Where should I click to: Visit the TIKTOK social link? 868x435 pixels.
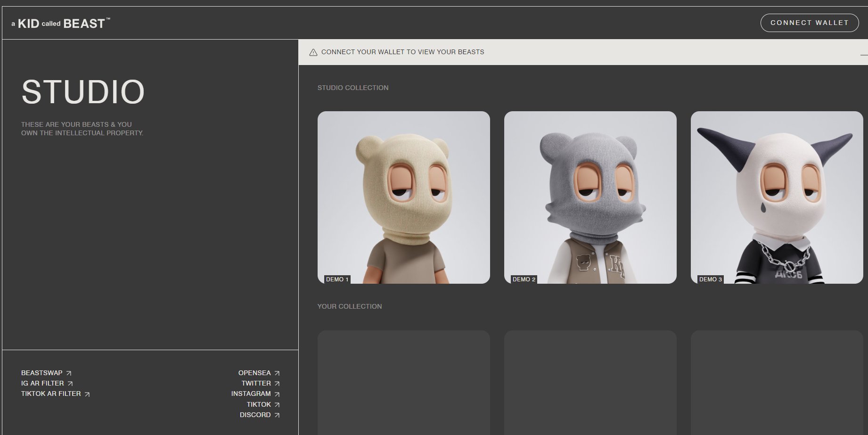point(263,404)
